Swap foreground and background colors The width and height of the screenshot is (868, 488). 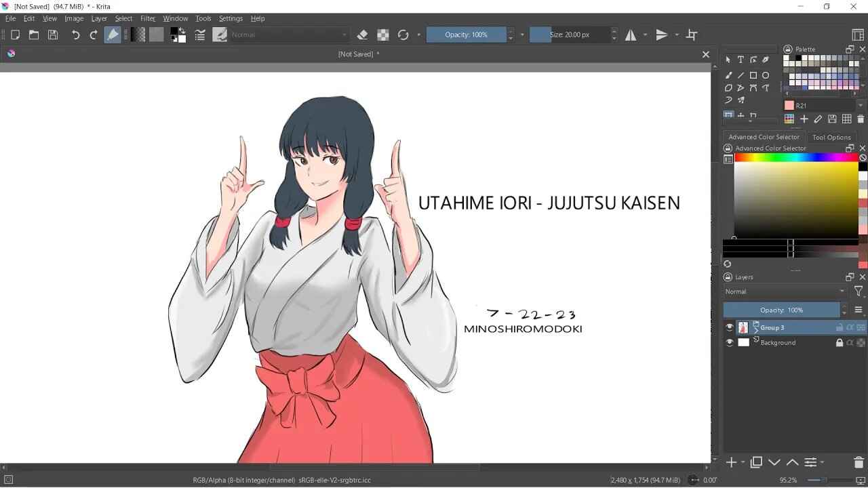coord(183,30)
